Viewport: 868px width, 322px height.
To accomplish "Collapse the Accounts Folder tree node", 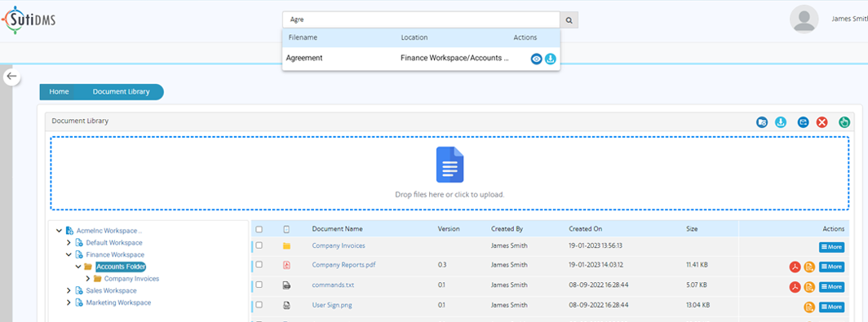I will click(78, 267).
